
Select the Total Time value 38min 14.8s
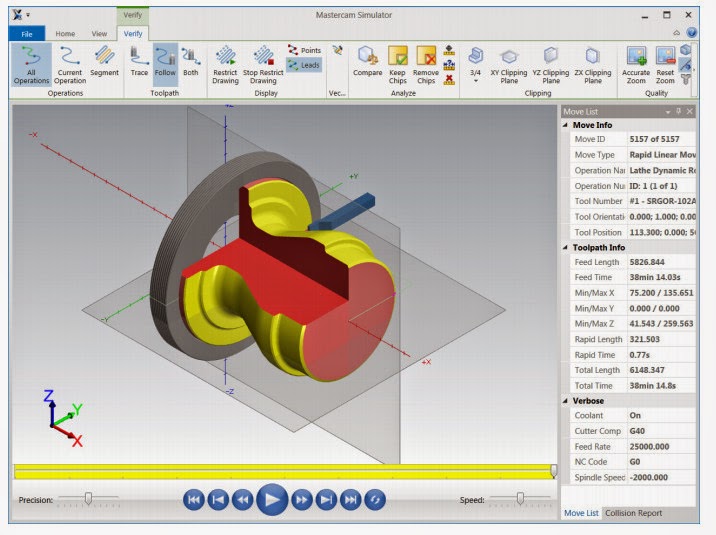point(653,386)
